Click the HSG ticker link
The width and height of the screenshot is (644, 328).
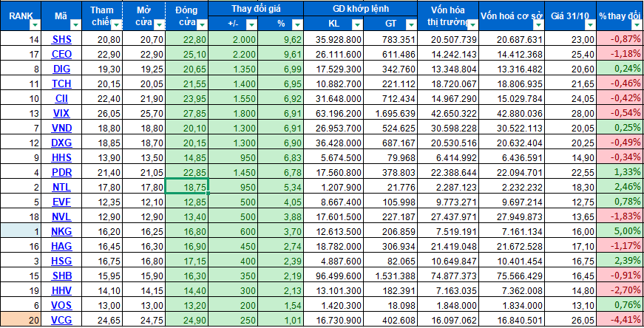pyautogui.click(x=61, y=261)
